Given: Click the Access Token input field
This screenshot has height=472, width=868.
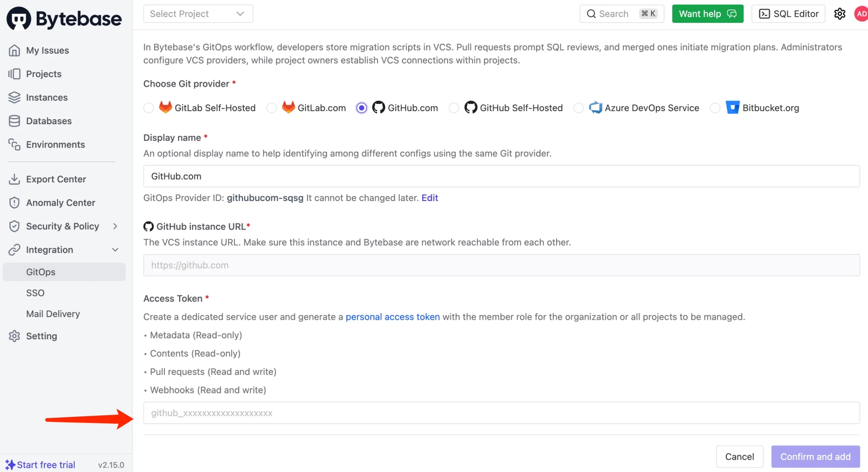Looking at the screenshot, I should [x=501, y=413].
